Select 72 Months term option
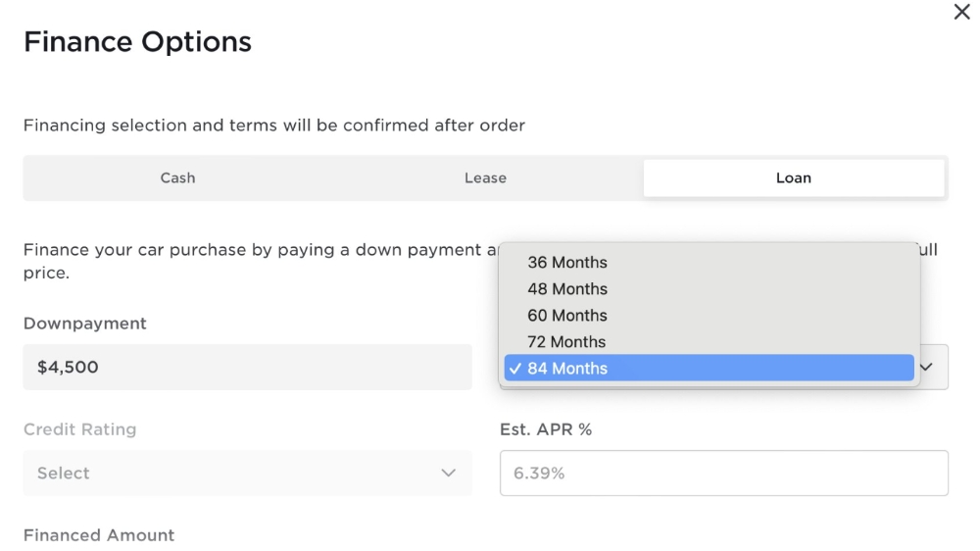This screenshot has width=980, height=551. 709,341
